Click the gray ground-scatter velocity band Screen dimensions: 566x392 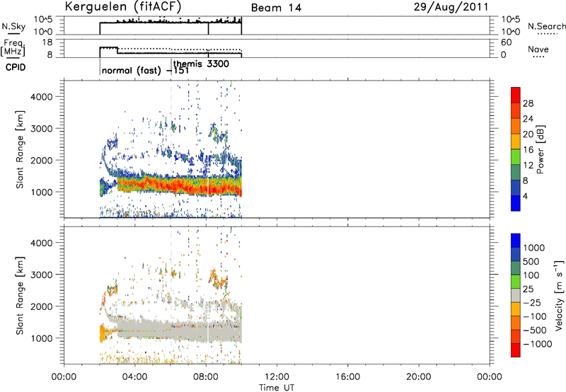pyautogui.click(x=180, y=330)
